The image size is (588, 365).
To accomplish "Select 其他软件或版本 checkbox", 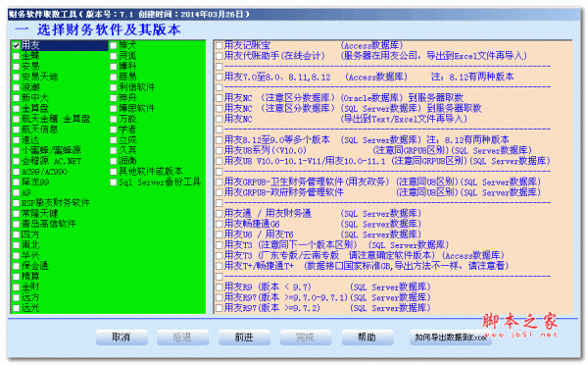I will click(114, 172).
